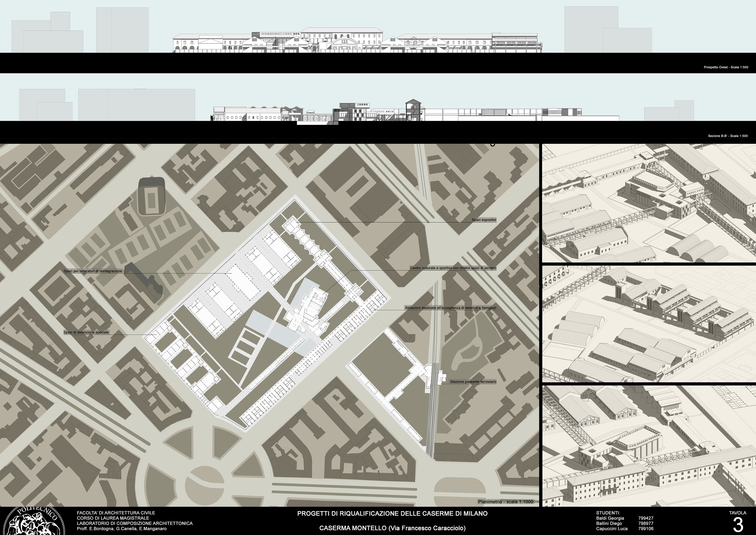Click 'Stazione passante ferroviario' label
The image size is (756, 535).
tap(473, 382)
